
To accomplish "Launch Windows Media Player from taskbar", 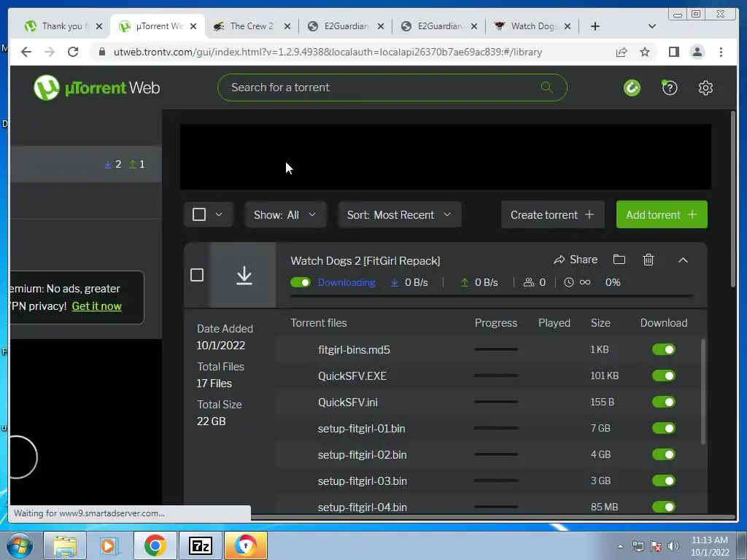I will (108, 545).
